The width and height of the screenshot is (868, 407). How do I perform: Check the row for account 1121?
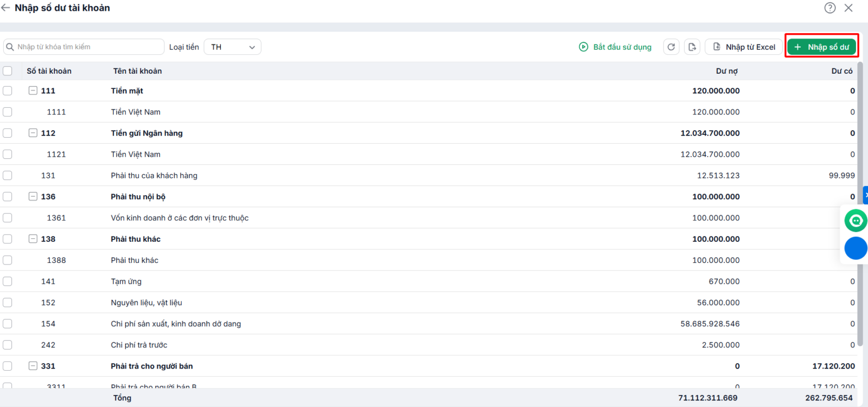pos(8,154)
